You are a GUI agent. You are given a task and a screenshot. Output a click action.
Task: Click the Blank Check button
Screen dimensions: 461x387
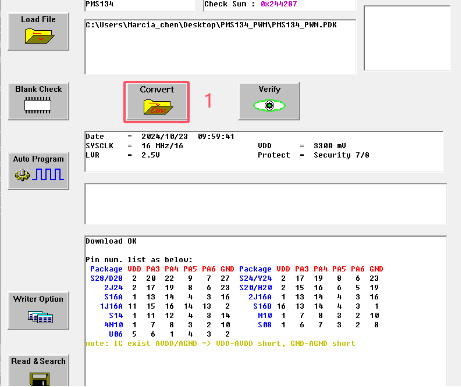click(38, 101)
